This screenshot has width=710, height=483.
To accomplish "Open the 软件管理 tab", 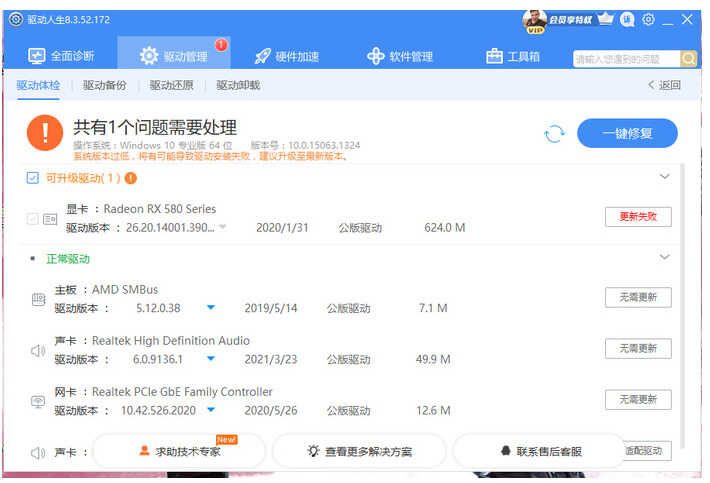I will (x=400, y=57).
